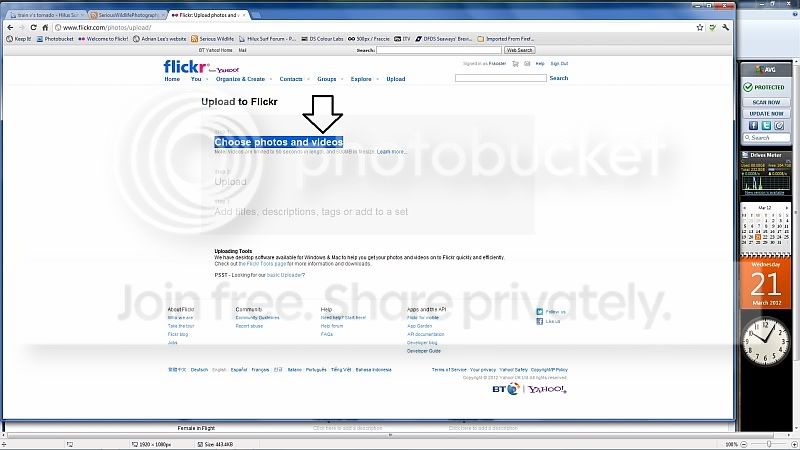Image resolution: width=800 pixels, height=450 pixels.
Task: Open the Organize & Create menu
Action: point(240,79)
